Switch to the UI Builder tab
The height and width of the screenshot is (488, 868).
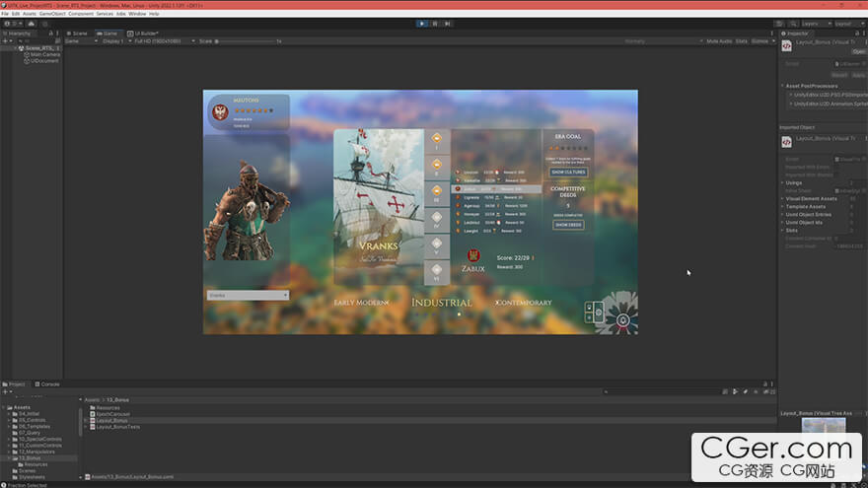coord(143,34)
